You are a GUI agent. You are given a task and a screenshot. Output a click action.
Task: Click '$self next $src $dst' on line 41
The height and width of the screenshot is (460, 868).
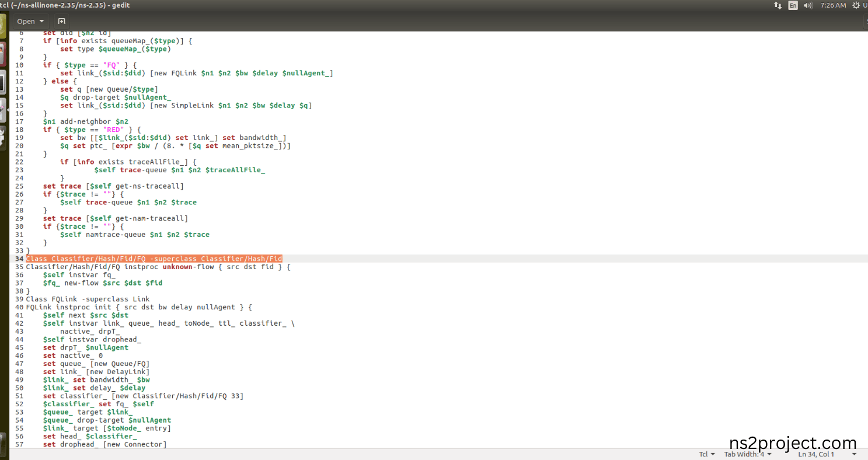[x=86, y=315]
